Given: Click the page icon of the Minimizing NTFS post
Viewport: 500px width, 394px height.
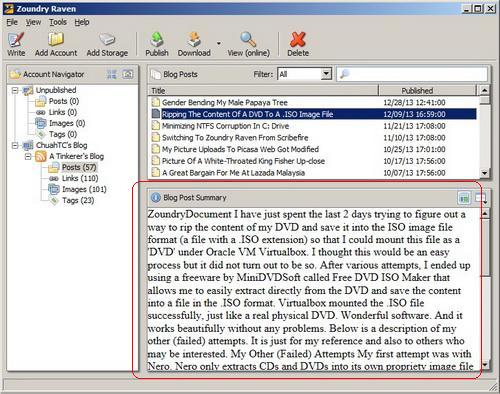Looking at the screenshot, I should pyautogui.click(x=156, y=126).
